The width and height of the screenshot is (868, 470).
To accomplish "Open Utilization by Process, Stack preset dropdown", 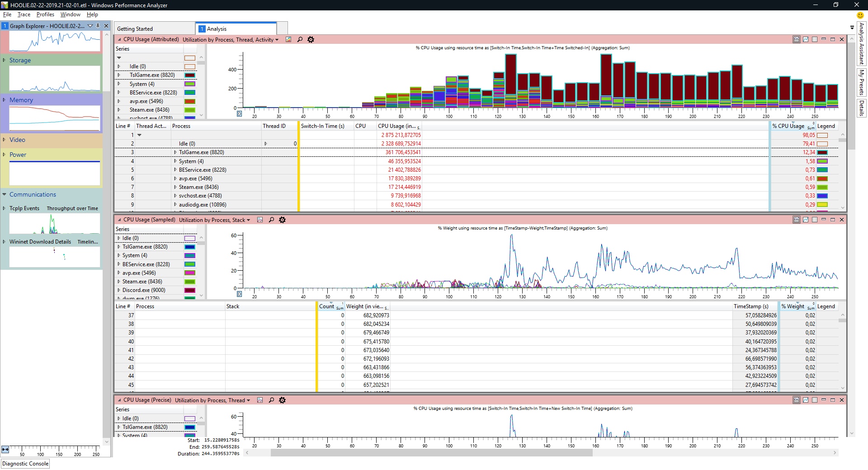I will click(x=214, y=220).
